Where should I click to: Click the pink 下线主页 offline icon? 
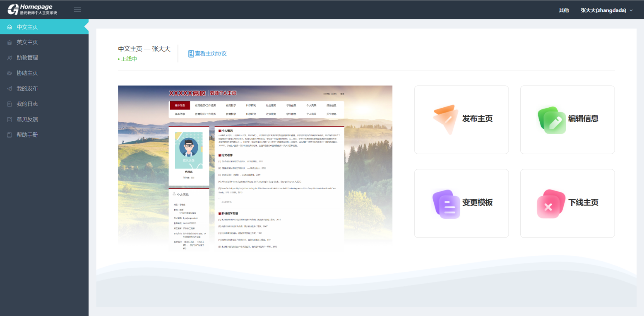tap(551, 203)
